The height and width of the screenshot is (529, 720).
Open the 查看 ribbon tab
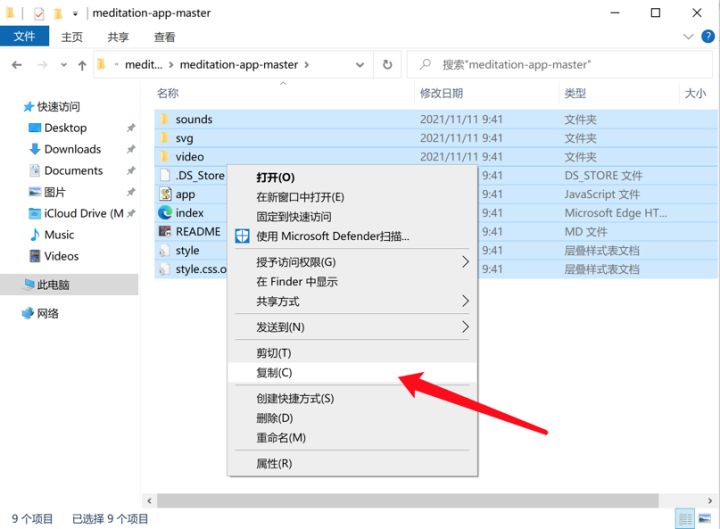(164, 37)
